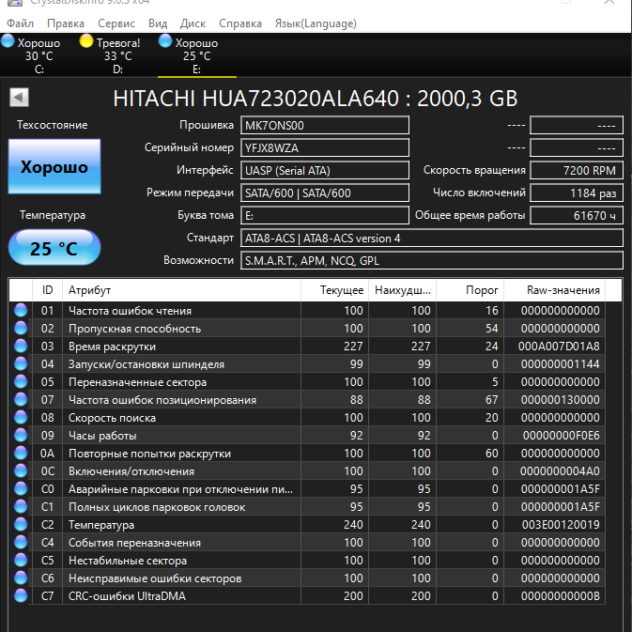Click the Порог column header
The width and height of the screenshot is (632, 632).
[470, 290]
